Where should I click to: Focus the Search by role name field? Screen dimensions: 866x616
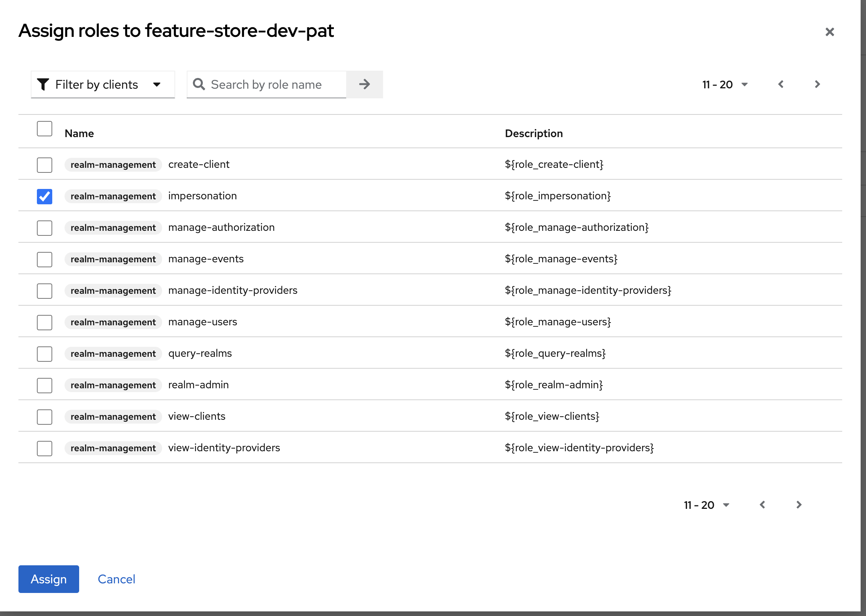pos(277,84)
